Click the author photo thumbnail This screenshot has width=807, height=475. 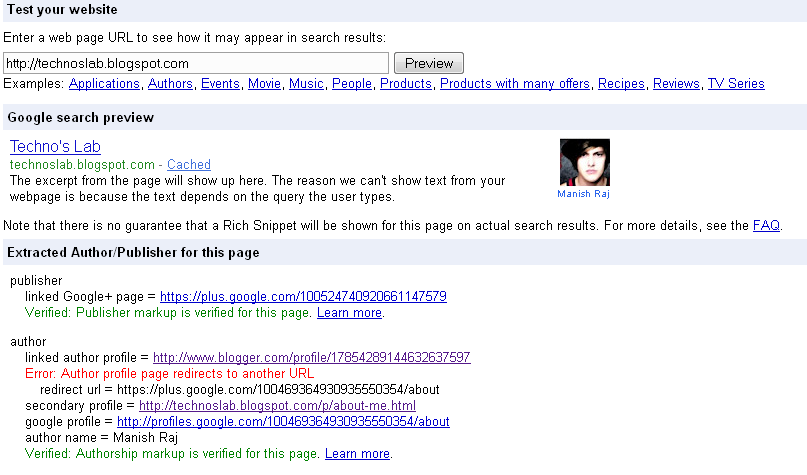pos(585,162)
